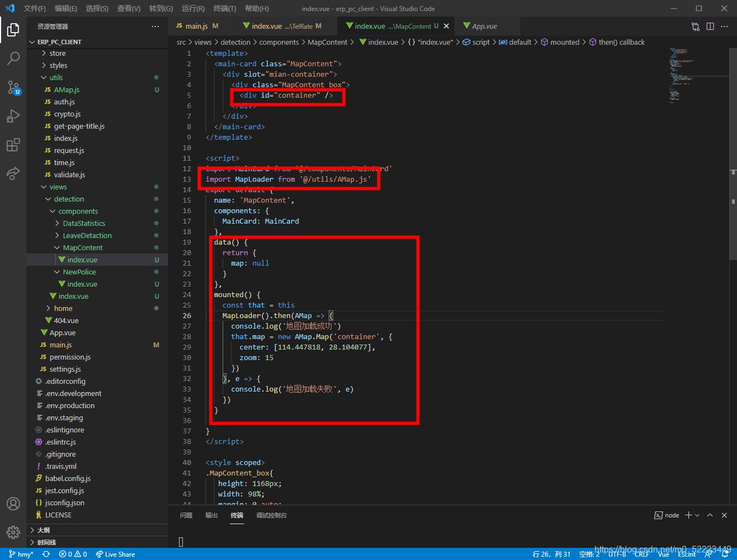Screen dimensions: 737x560
Task: Open request.js in the explorer
Action: (69, 151)
